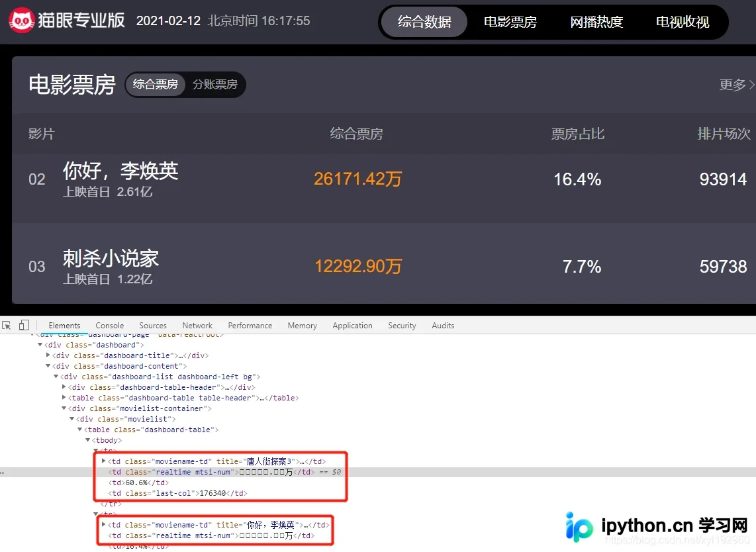Click the 北京时间 16:17:55 clock text
This screenshot has width=756, height=552.
(x=258, y=21)
